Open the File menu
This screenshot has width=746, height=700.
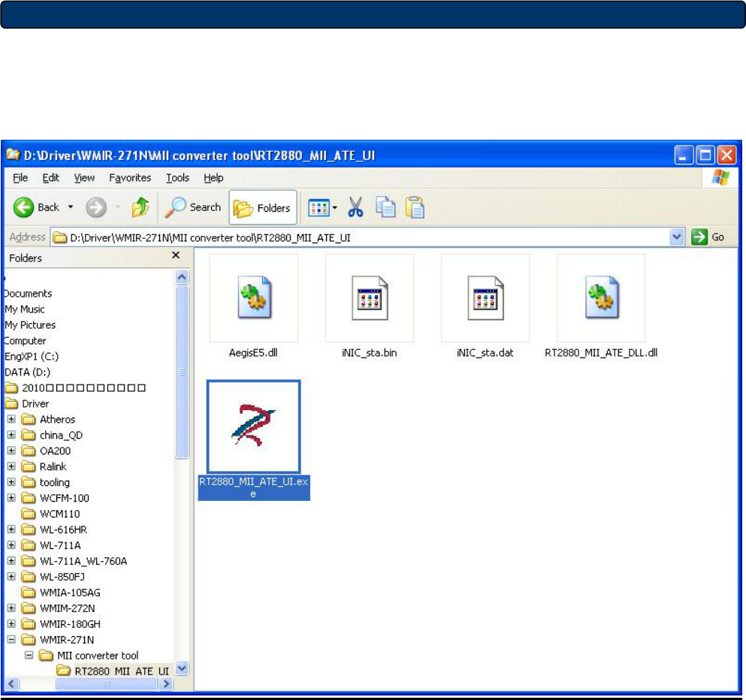(20, 177)
